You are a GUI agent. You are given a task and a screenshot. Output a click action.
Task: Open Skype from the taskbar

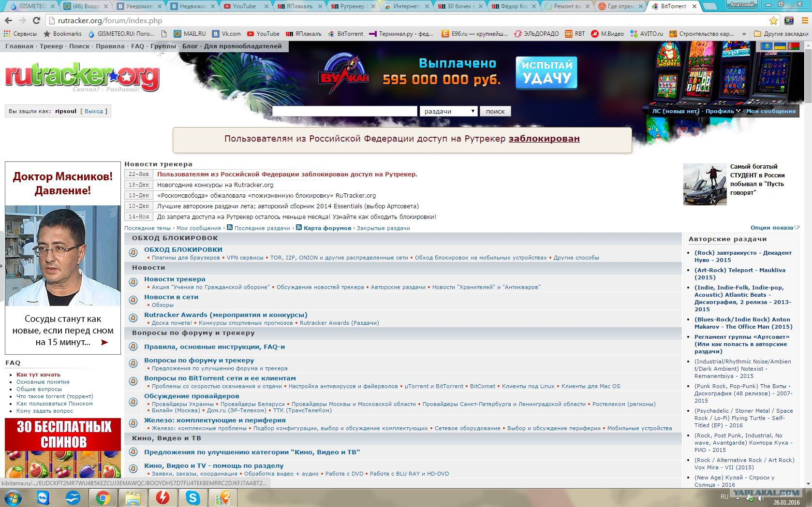[x=192, y=497]
